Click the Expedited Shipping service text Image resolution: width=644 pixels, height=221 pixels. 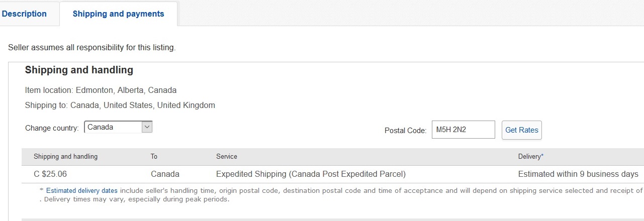pyautogui.click(x=310, y=174)
